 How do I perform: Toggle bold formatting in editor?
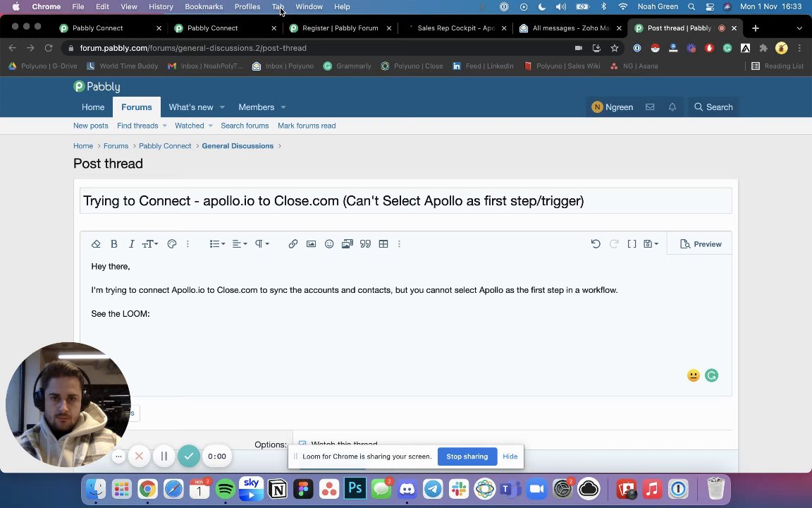click(x=114, y=243)
